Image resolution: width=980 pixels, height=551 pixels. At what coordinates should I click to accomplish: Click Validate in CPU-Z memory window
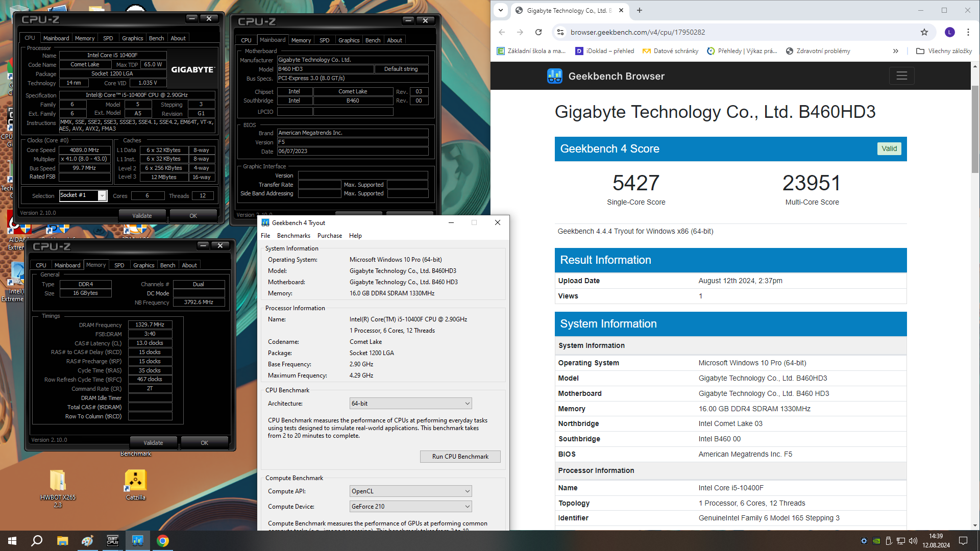coord(153,443)
